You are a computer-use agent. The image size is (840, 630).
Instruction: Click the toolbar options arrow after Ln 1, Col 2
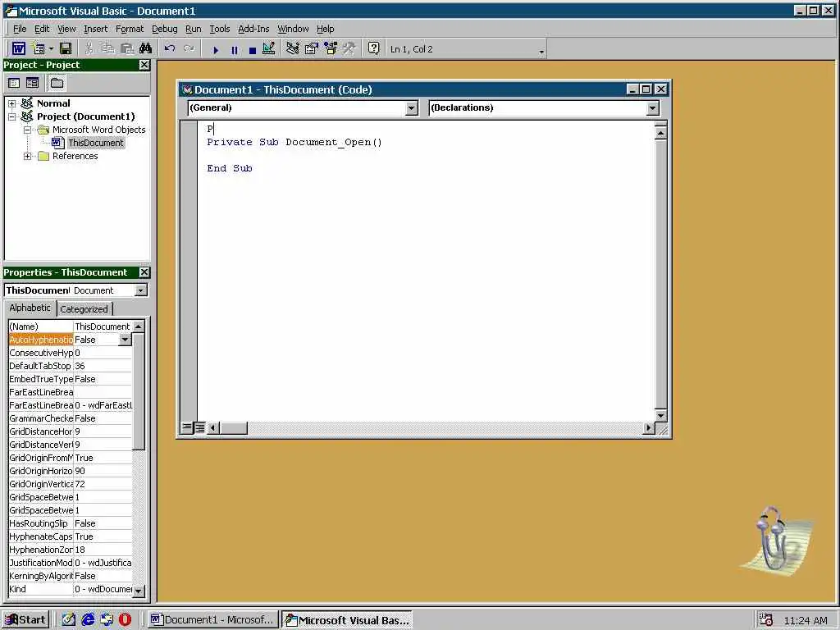tap(541, 52)
